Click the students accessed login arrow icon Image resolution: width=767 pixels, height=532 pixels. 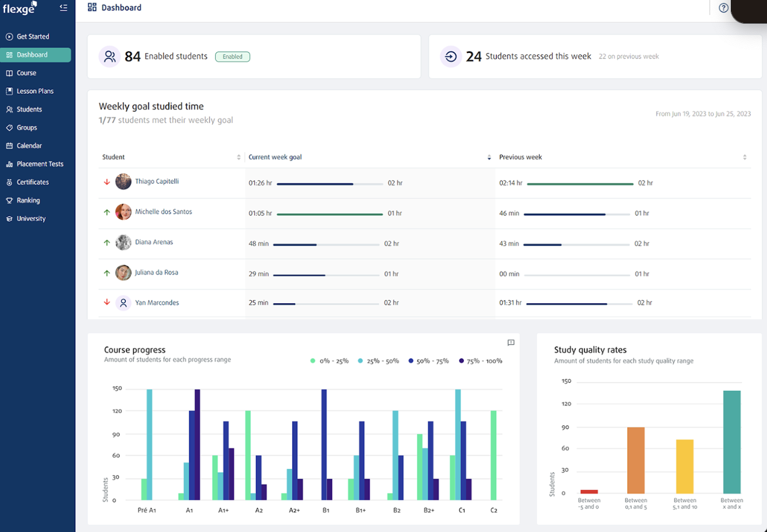coord(451,56)
